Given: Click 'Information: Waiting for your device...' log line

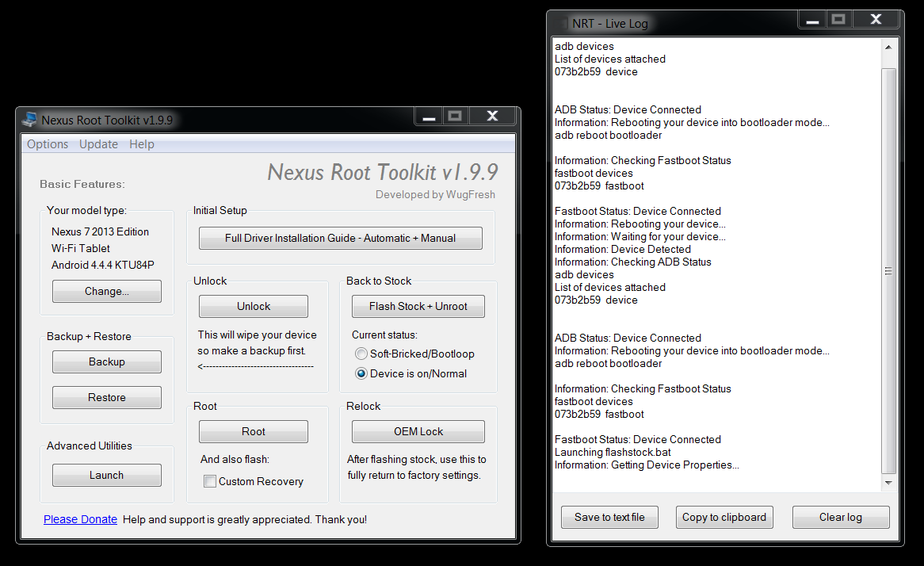Looking at the screenshot, I should (x=640, y=236).
